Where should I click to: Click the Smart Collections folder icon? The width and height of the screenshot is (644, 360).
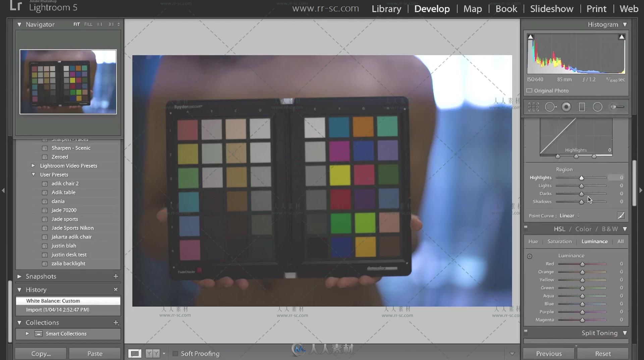pos(39,334)
